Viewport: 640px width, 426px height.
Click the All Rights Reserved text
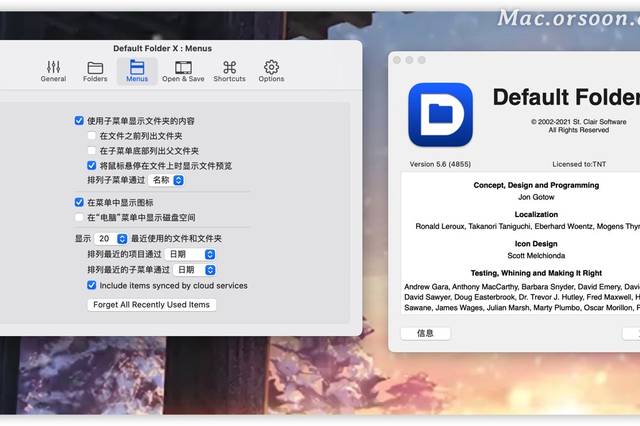578,130
